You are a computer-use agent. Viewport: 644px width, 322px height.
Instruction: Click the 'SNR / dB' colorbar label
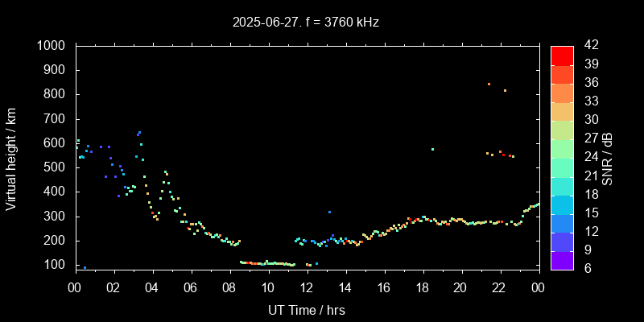[x=608, y=157]
